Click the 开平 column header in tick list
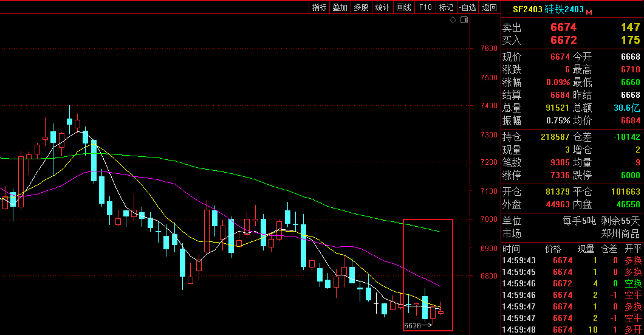 [x=632, y=249]
